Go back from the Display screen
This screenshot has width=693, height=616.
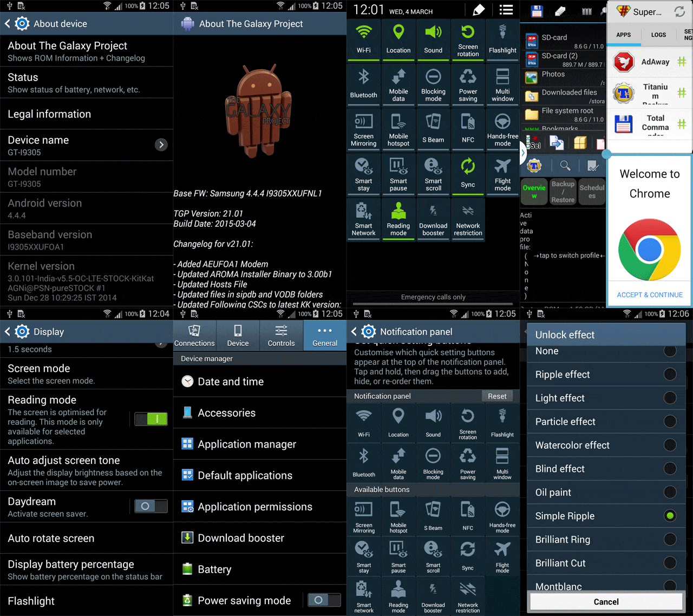[x=8, y=331]
